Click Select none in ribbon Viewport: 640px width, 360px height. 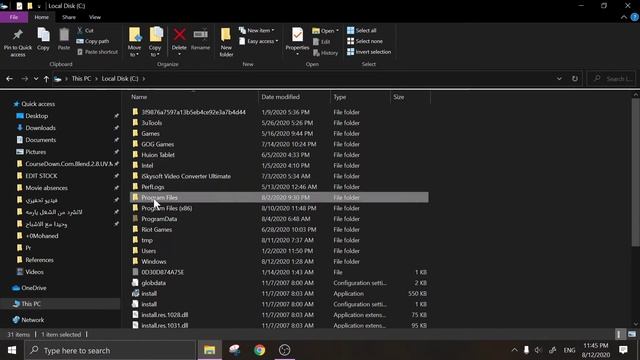365,41
